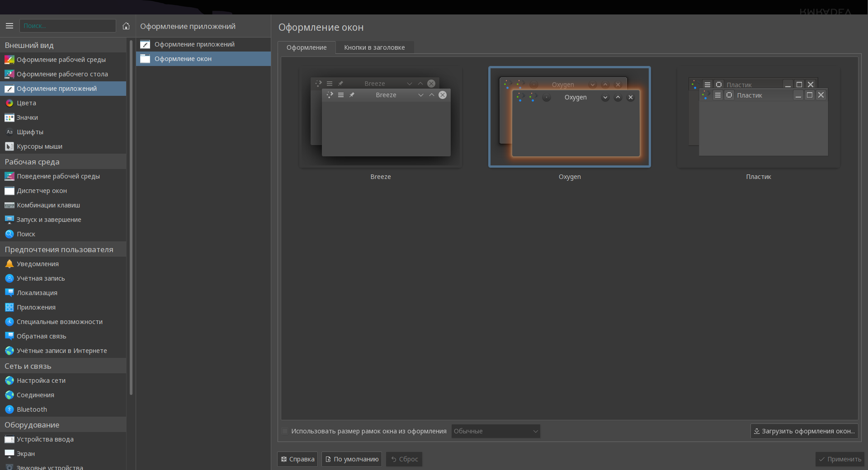Click the Комбинации клавиш keyboard icon

point(9,205)
